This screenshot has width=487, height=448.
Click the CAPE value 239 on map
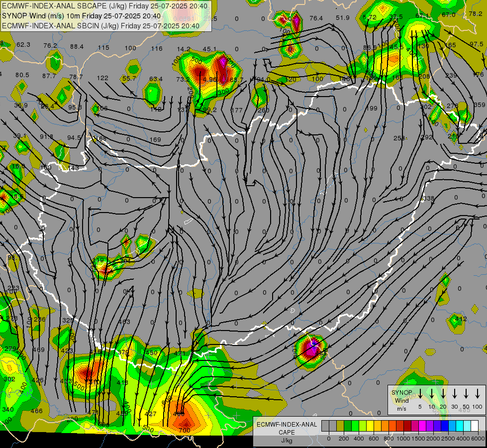tap(451, 76)
